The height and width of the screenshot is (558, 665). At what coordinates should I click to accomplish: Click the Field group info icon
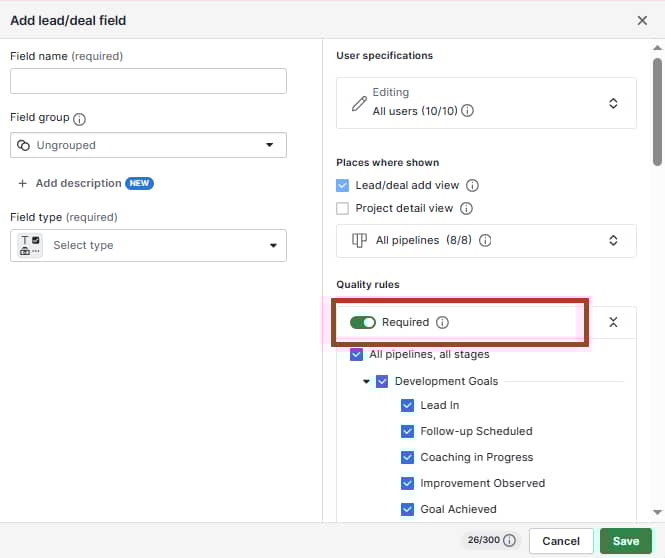[x=79, y=119]
